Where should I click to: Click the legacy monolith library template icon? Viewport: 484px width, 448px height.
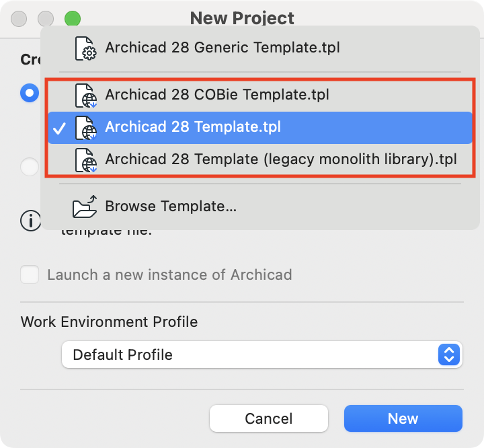[x=86, y=159]
